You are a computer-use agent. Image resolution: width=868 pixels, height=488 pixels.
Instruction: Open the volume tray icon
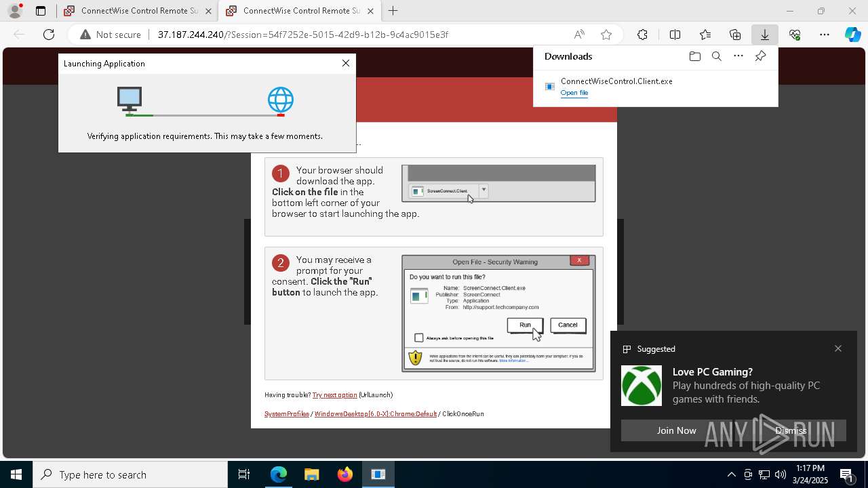pyautogui.click(x=780, y=474)
